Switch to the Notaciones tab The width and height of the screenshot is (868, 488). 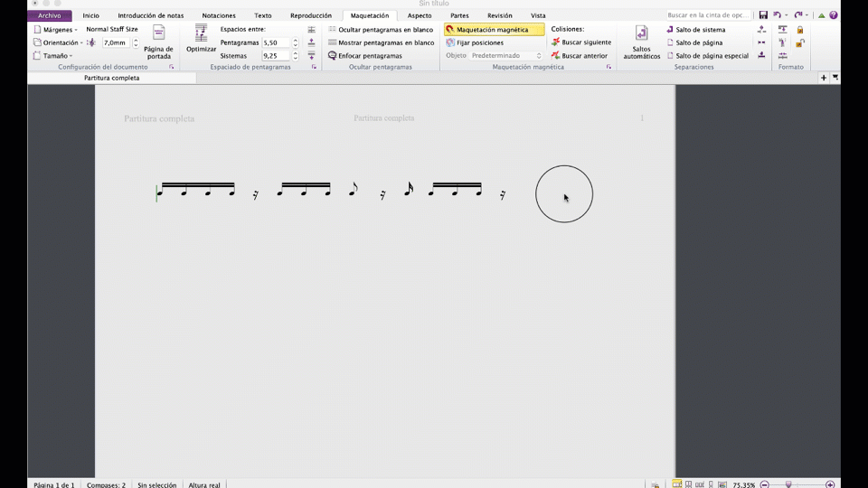tap(219, 15)
